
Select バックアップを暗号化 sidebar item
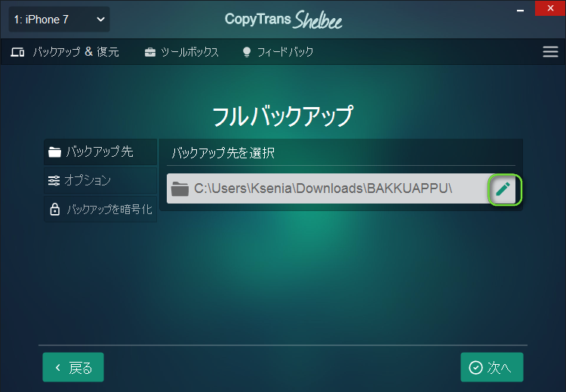(100, 209)
